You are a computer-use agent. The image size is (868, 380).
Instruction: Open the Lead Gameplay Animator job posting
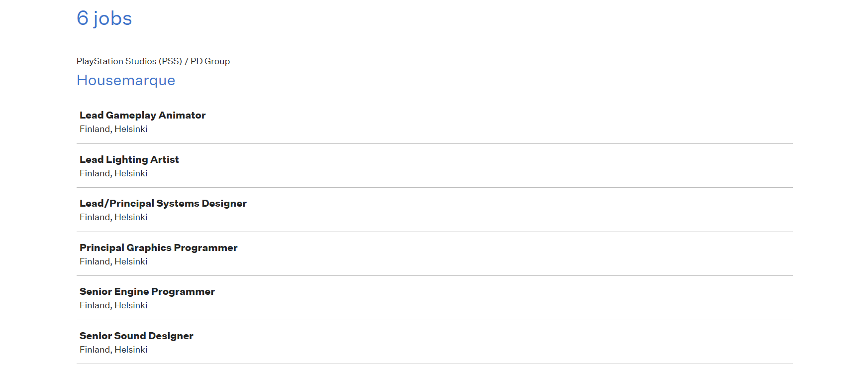[x=142, y=116]
